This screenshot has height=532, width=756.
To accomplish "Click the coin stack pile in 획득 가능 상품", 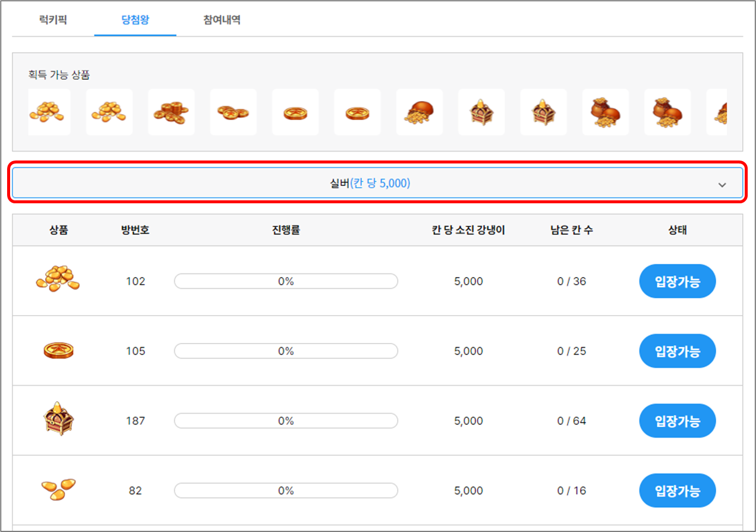I will [171, 112].
